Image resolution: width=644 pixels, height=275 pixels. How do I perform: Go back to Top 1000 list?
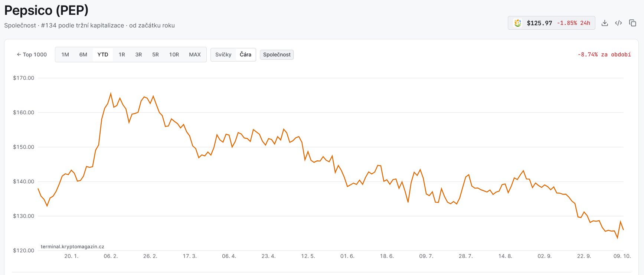32,55
